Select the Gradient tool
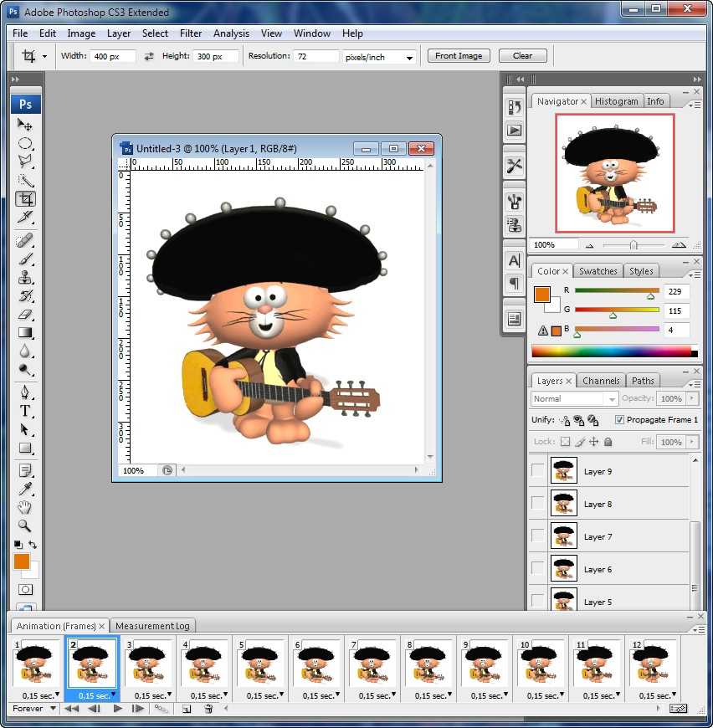713x728 pixels. tap(25, 333)
